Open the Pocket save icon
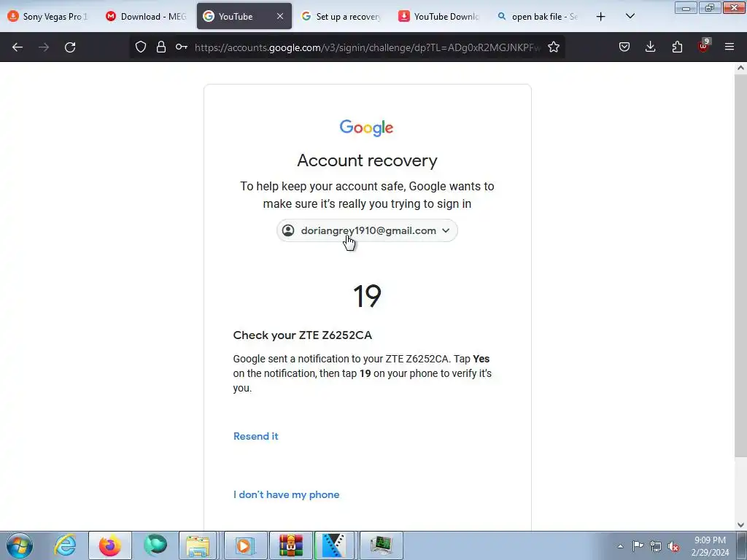 point(624,47)
